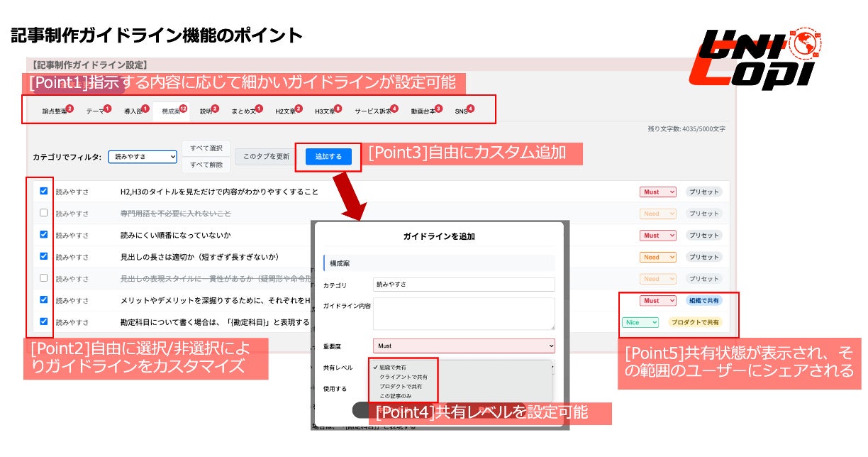868x457 pixels.
Task: Open the Nice importance dropdown
Action: pyautogui.click(x=640, y=322)
